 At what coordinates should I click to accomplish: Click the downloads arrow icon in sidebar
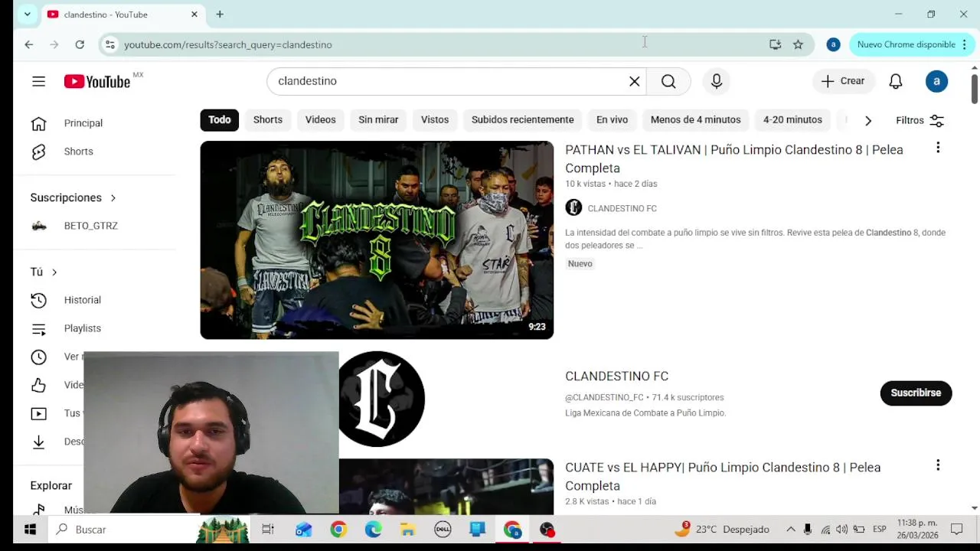click(38, 442)
